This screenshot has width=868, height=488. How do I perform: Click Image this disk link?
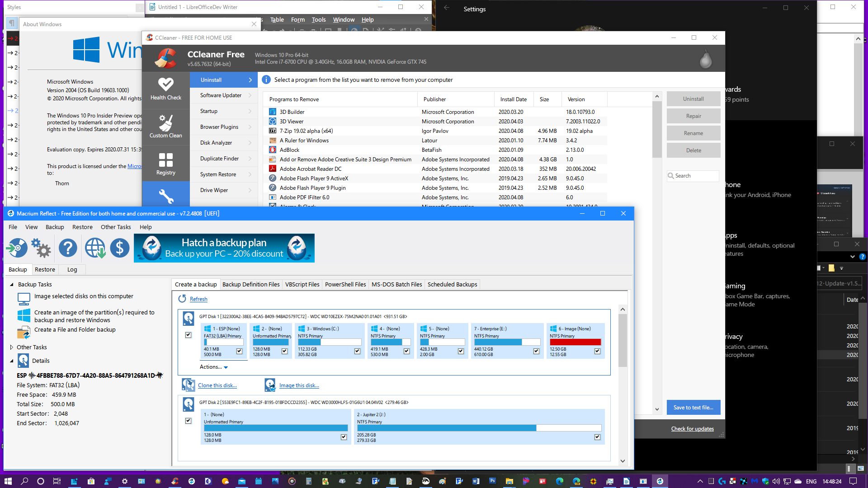(299, 385)
